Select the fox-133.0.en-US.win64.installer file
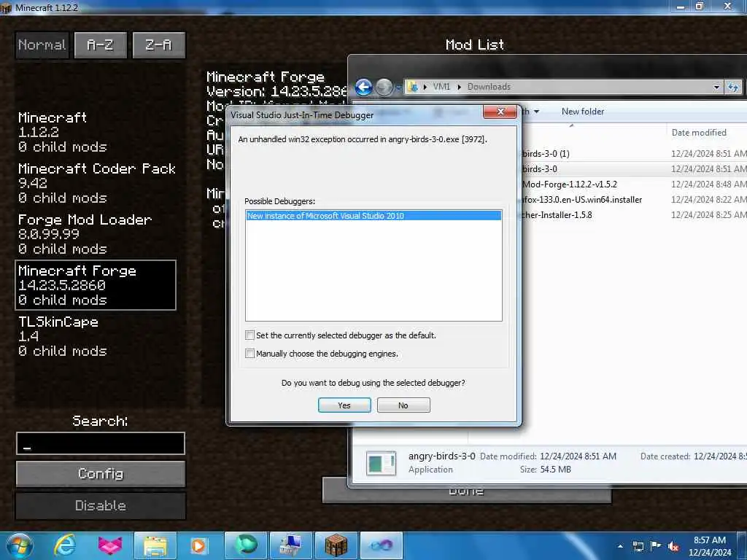Screen dimensions: 747x560 pos(634,200)
